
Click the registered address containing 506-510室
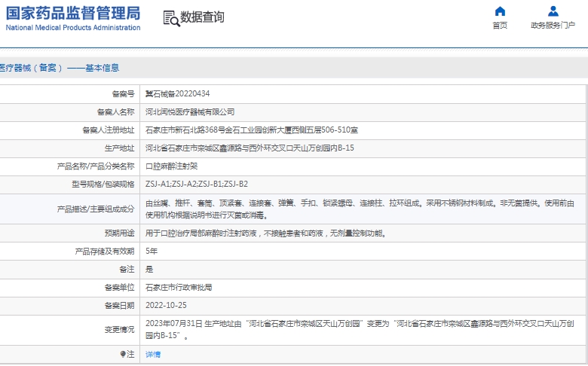point(252,130)
